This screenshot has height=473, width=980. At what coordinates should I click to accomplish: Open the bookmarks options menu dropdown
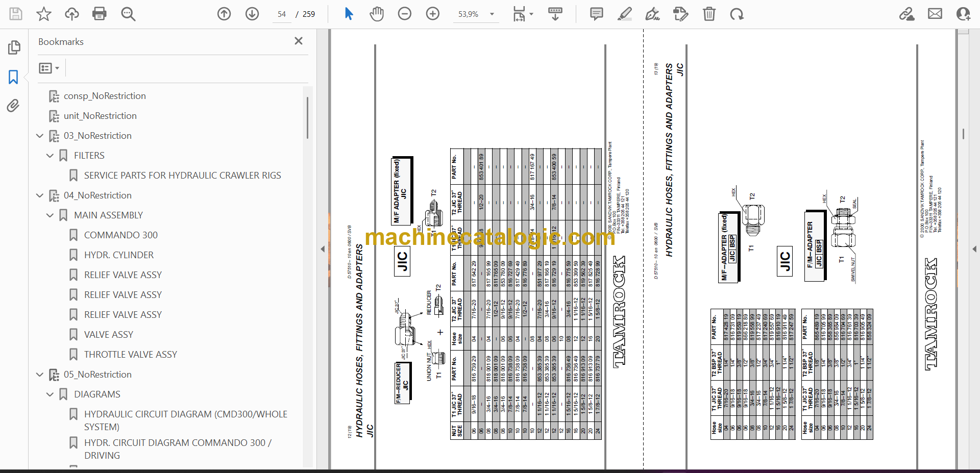tap(49, 68)
